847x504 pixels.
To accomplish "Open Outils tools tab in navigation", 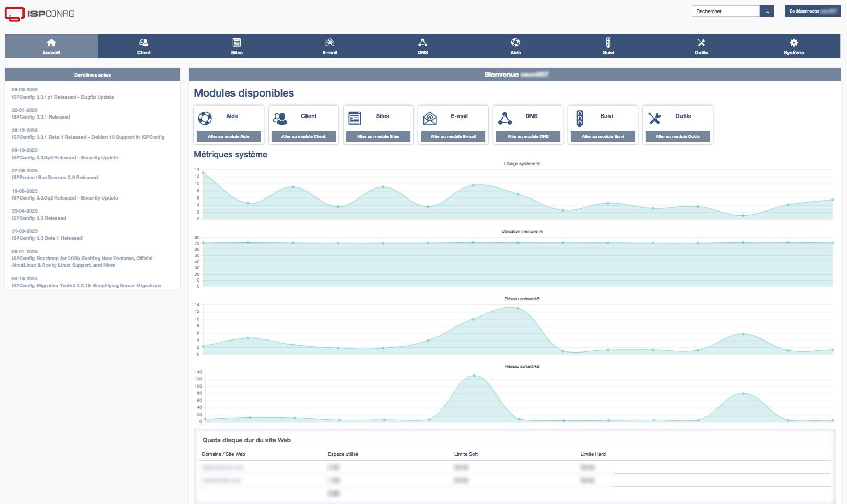I will click(x=701, y=46).
